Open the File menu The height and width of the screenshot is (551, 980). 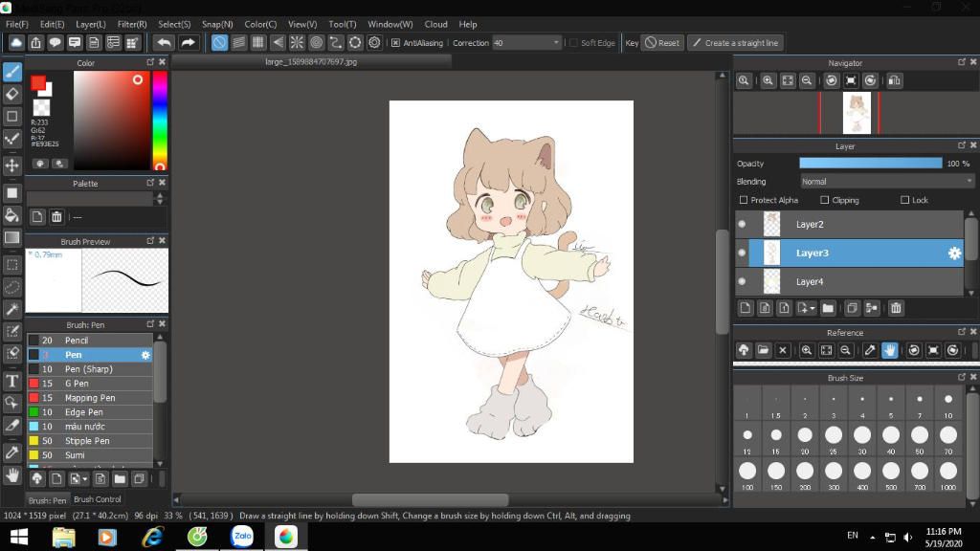(x=17, y=24)
